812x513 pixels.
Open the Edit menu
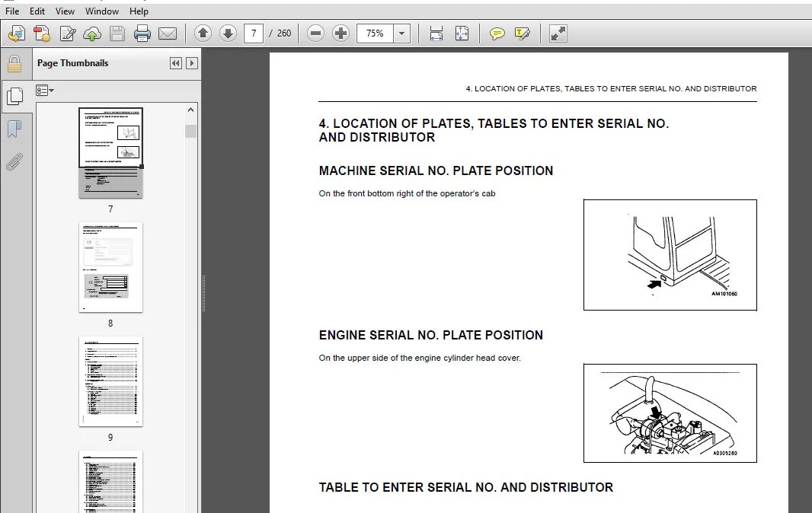pos(37,11)
